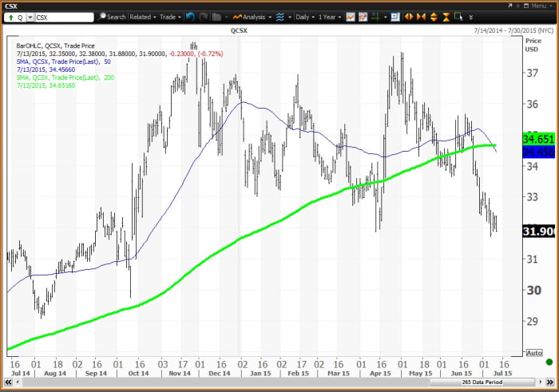Viewport: 559px width, 392px height.
Task: Click the redo arrow icon
Action: [x=203, y=16]
